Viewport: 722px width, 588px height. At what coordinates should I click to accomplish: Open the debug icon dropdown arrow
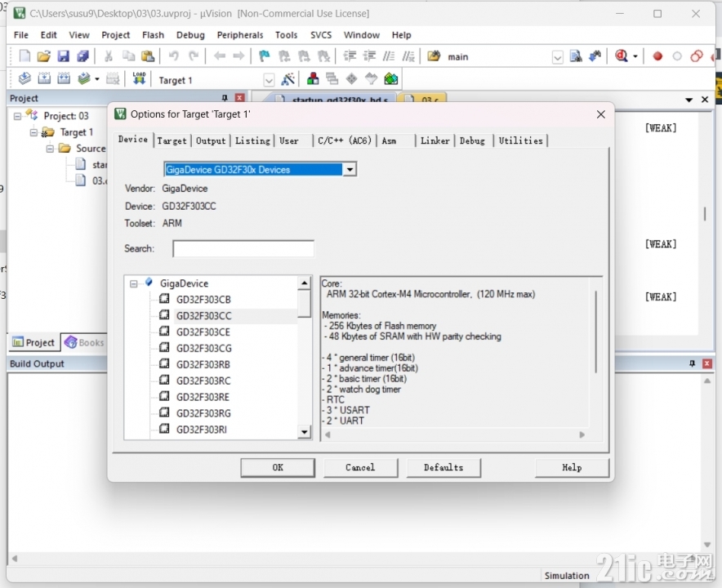(635, 56)
